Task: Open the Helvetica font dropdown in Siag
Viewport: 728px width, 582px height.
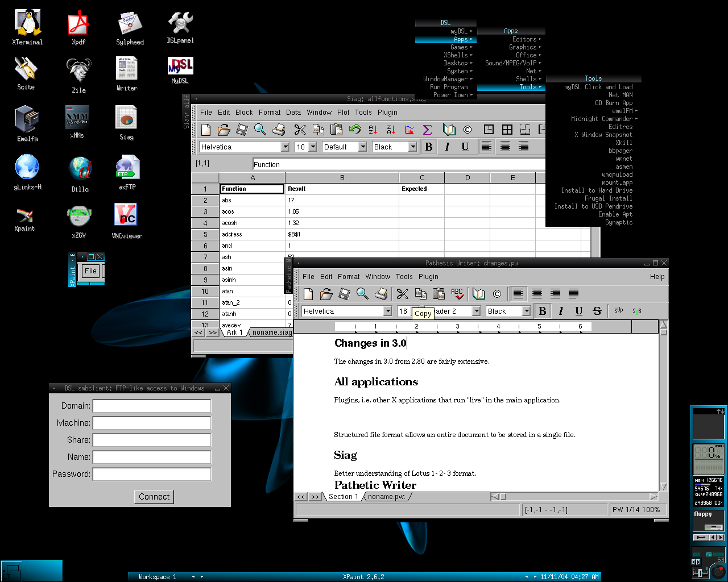Action: tap(286, 147)
